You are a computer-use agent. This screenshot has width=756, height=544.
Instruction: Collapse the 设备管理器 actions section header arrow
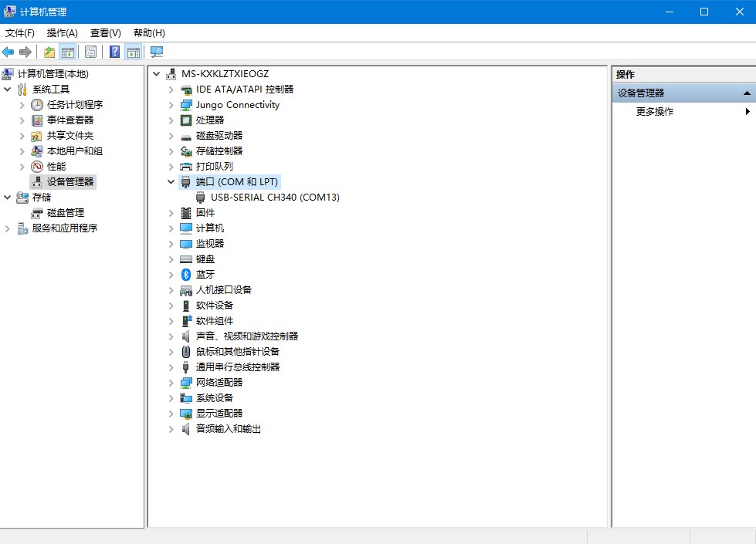[x=747, y=93]
